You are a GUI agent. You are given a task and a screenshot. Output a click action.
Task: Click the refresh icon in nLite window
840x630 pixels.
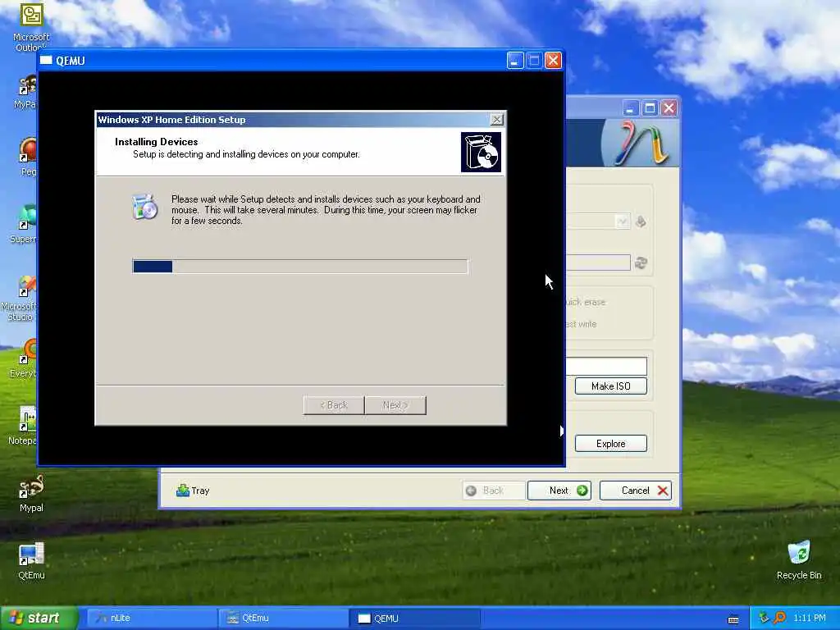(x=641, y=262)
